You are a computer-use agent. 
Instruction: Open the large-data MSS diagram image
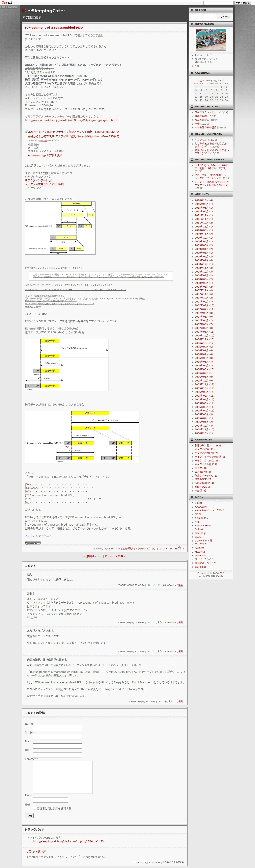[82, 437]
